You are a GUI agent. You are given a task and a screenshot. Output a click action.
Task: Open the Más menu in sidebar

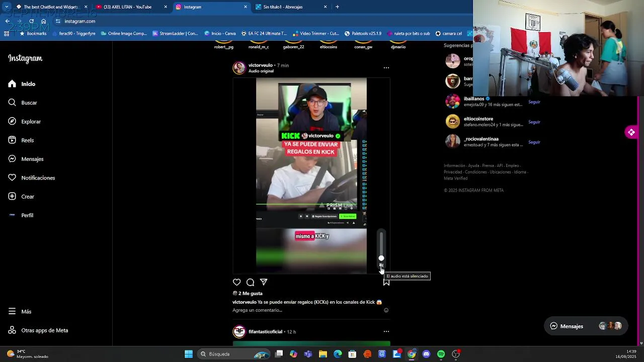20,312
